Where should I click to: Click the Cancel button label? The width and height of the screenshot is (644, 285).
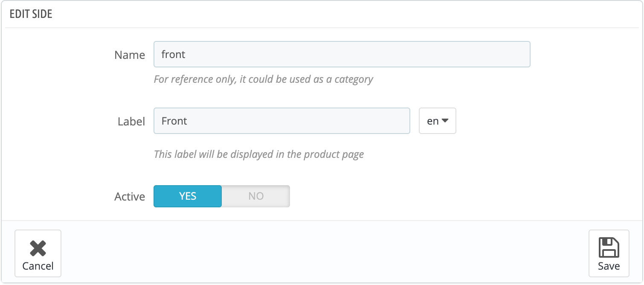coord(38,266)
